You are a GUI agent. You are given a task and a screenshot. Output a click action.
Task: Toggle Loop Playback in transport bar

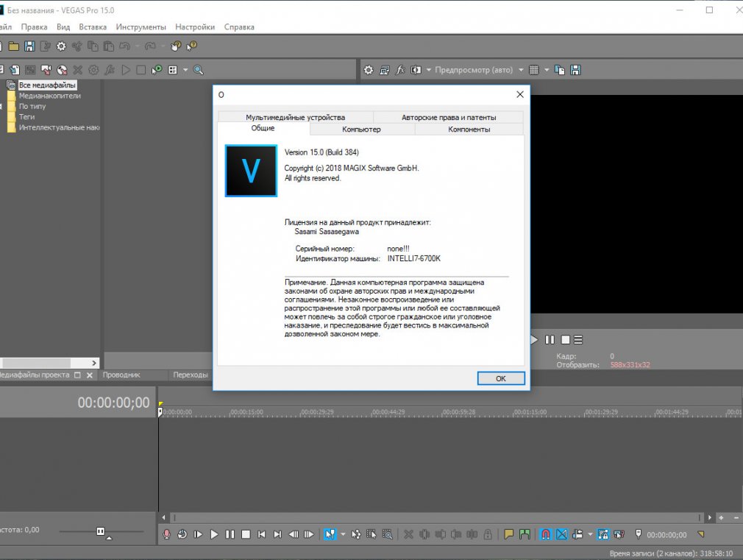click(182, 534)
